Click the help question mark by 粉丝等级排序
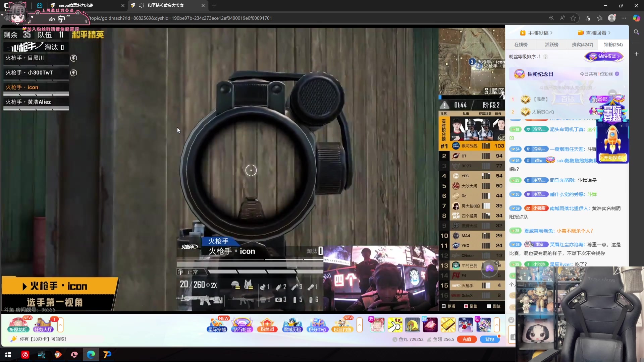 pyautogui.click(x=546, y=57)
